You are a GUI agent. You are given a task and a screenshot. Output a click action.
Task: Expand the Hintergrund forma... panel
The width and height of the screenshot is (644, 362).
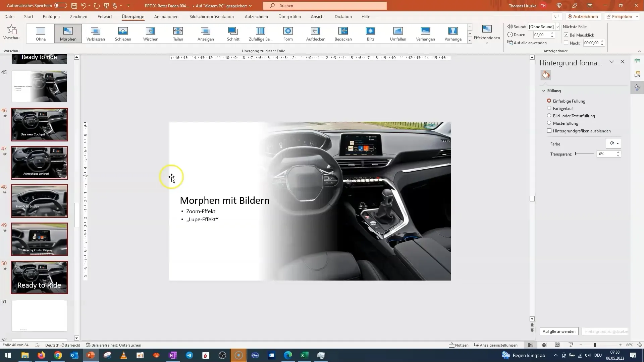click(x=612, y=61)
